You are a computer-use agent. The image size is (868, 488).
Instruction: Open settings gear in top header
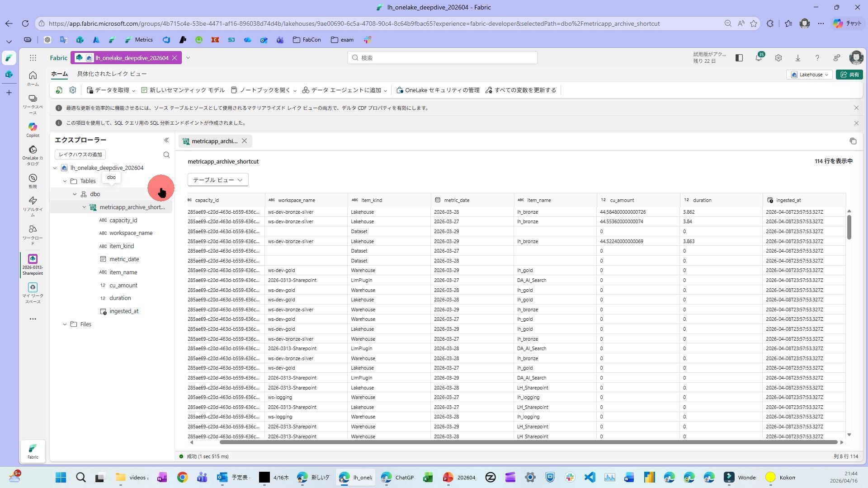(778, 58)
